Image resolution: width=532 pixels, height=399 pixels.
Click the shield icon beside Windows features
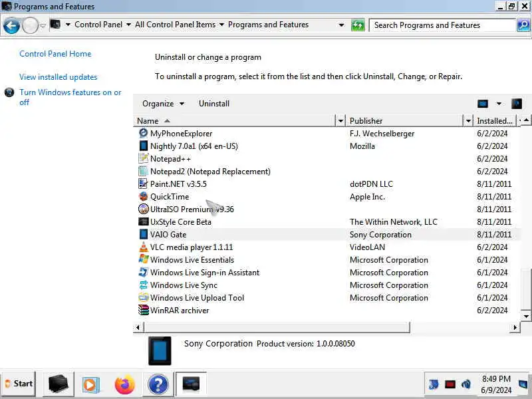click(x=9, y=92)
